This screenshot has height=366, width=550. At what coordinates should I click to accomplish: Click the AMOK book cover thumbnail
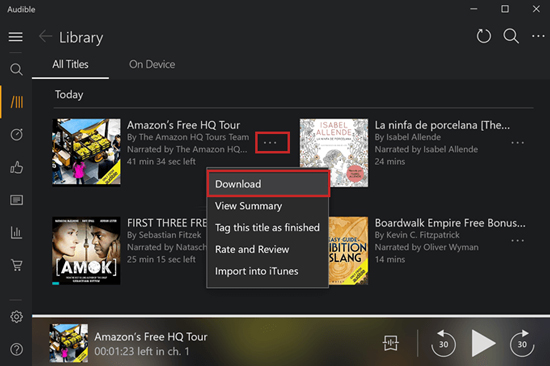tap(86, 251)
